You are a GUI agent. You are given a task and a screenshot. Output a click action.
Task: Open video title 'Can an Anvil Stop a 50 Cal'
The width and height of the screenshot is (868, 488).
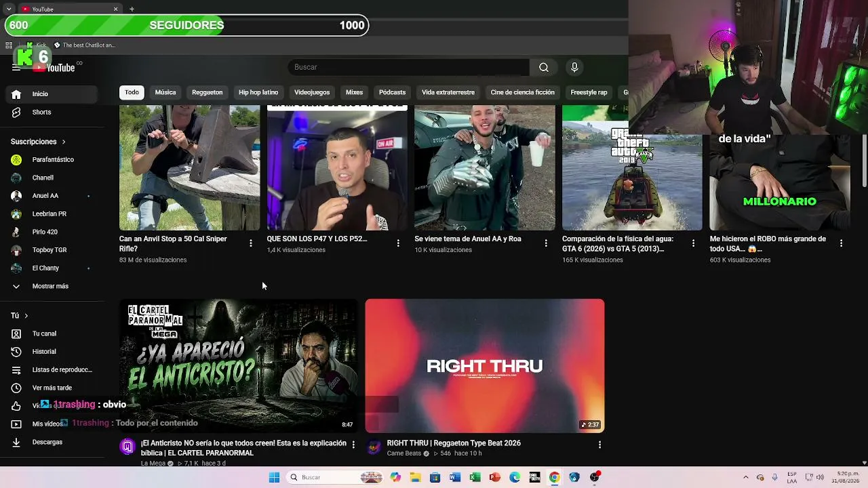(173, 244)
